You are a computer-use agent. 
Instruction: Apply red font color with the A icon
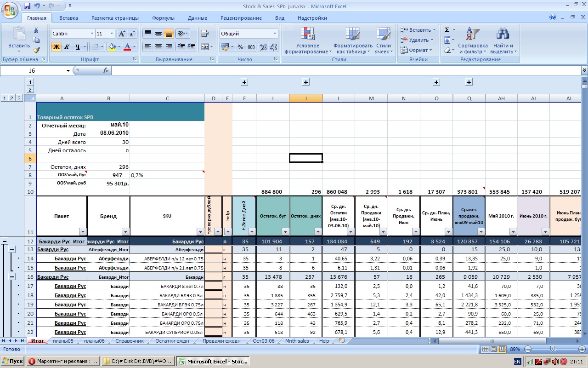tap(128, 47)
